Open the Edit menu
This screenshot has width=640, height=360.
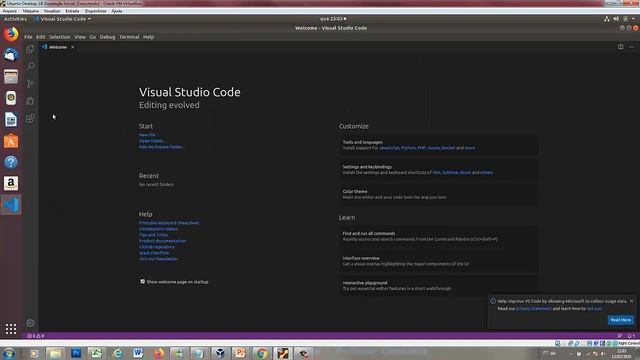pyautogui.click(x=40, y=37)
